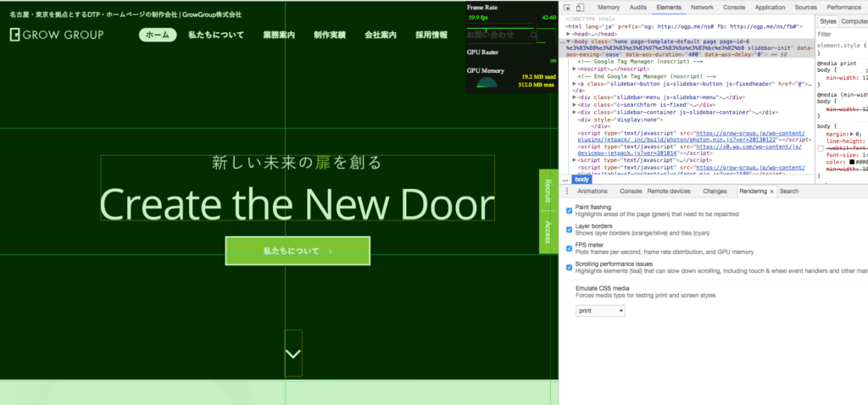
Task: Open 採用情報 navigation item
Action: pos(431,35)
